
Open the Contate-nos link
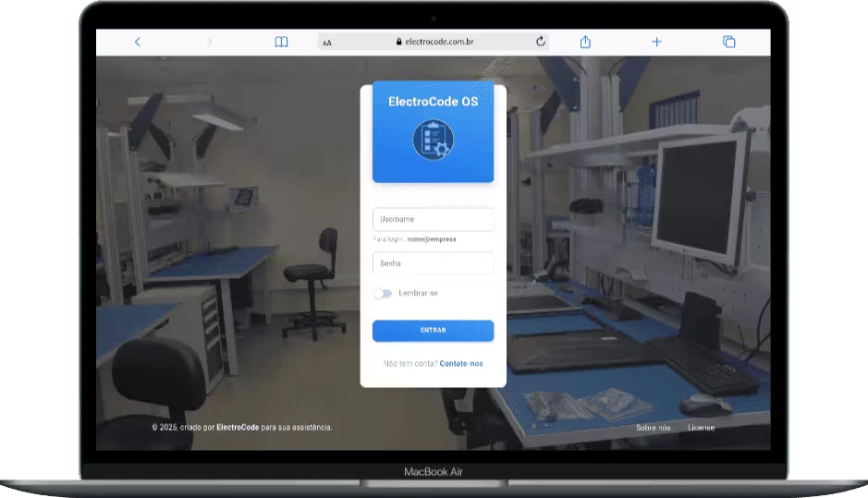click(461, 363)
